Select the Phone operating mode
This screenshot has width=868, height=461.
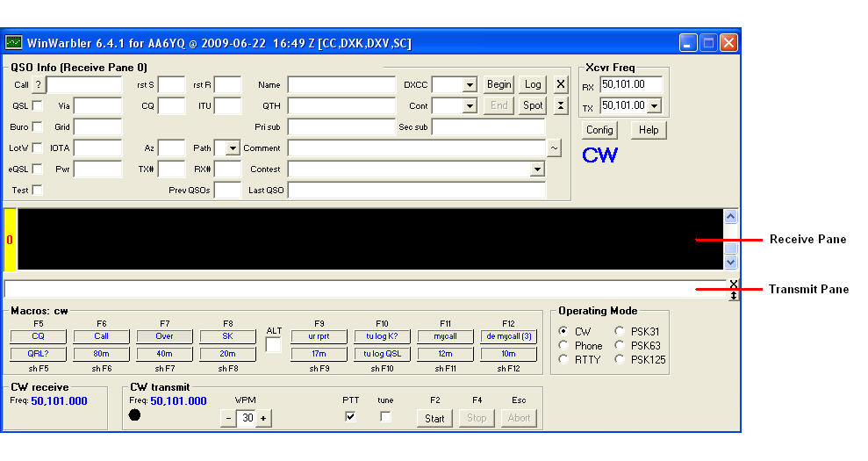click(x=563, y=345)
